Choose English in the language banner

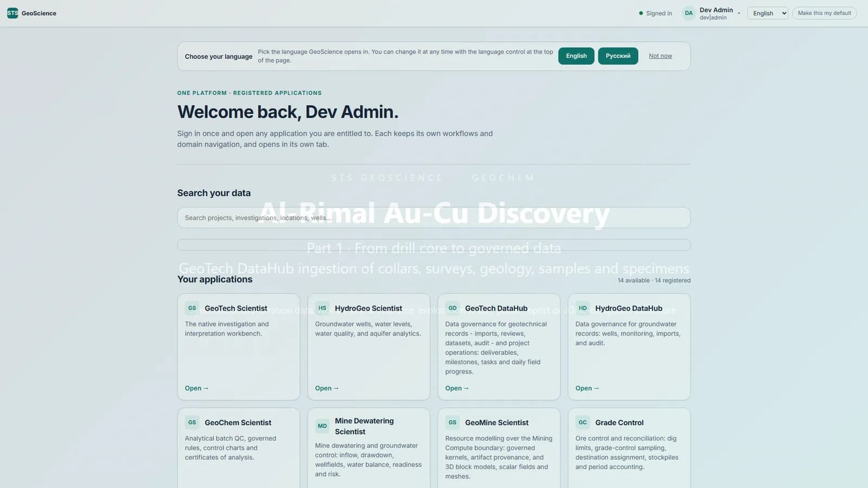(x=576, y=56)
